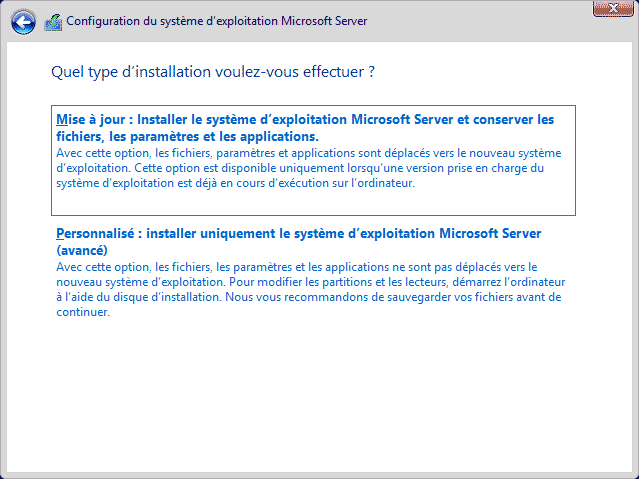
Task: Click the blue back arrow button
Action: (x=23, y=20)
